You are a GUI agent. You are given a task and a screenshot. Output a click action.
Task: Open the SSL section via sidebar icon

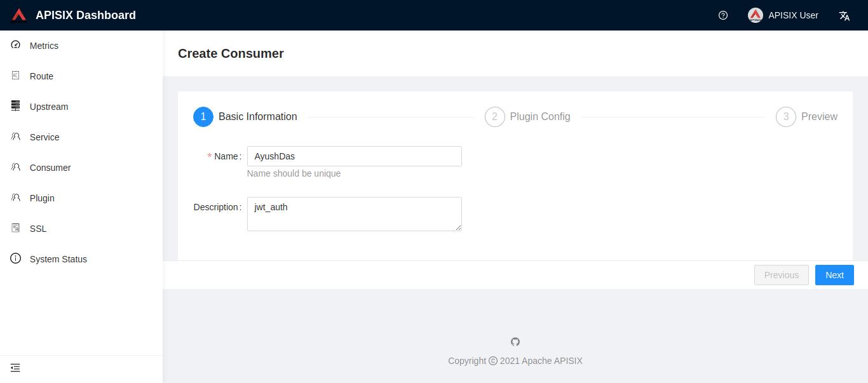15,228
